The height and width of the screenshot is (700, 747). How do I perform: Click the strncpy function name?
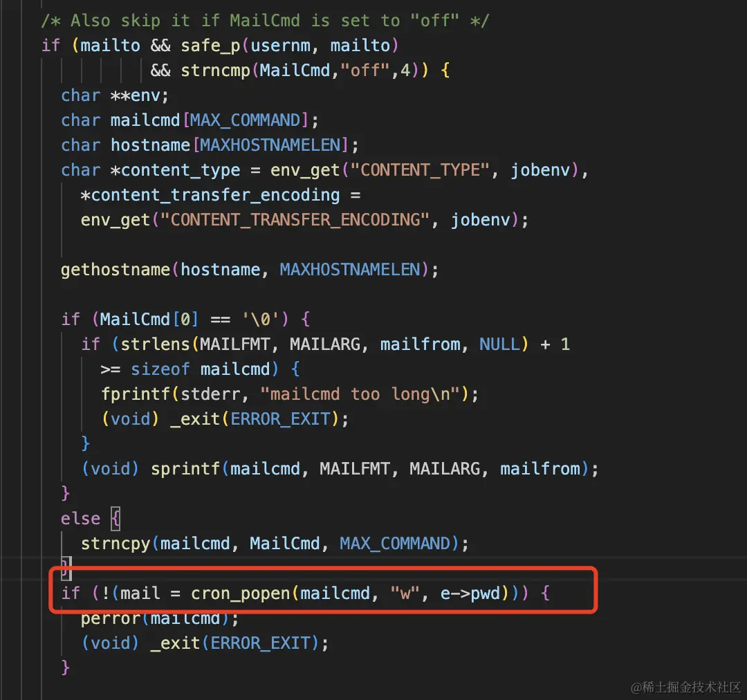(116, 543)
